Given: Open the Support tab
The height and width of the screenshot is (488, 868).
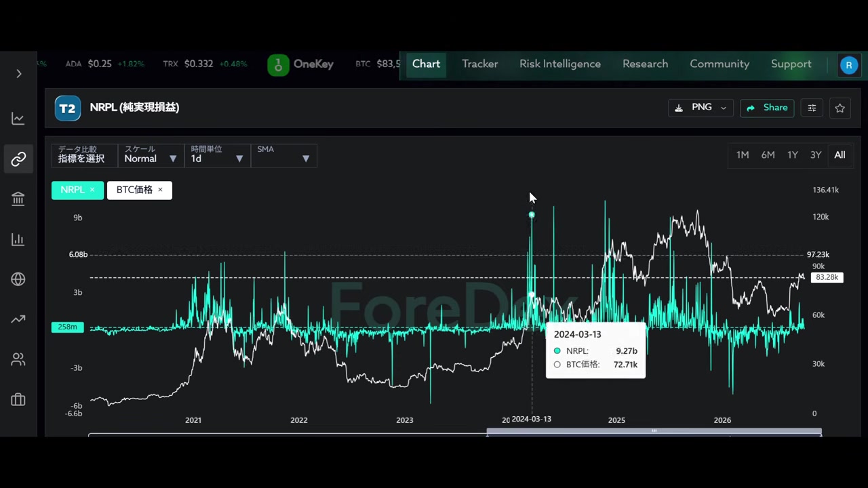Looking at the screenshot, I should click(791, 64).
